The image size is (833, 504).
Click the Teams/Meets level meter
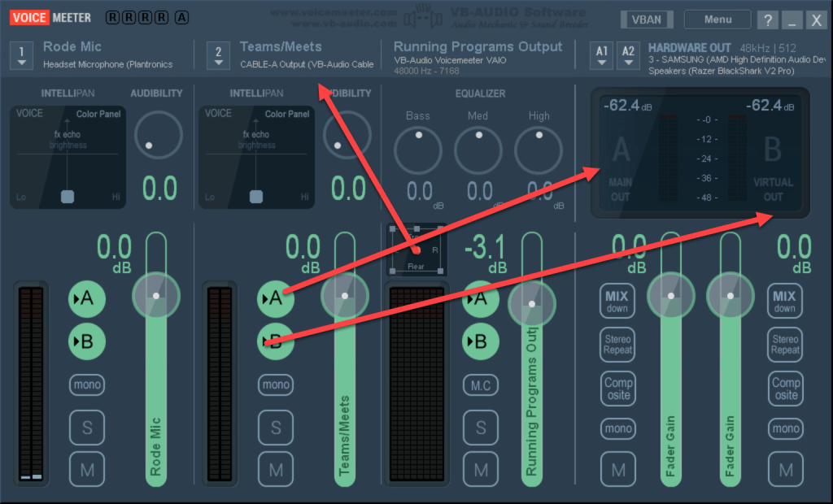(x=220, y=384)
